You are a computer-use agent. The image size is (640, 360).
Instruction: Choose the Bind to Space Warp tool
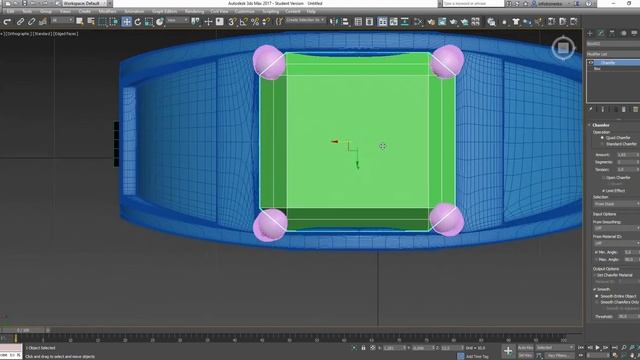pos(43,22)
